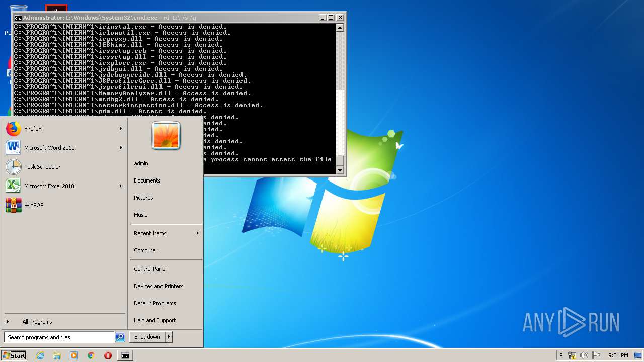Click the volume speaker tray icon
The width and height of the screenshot is (644, 362).
(584, 355)
